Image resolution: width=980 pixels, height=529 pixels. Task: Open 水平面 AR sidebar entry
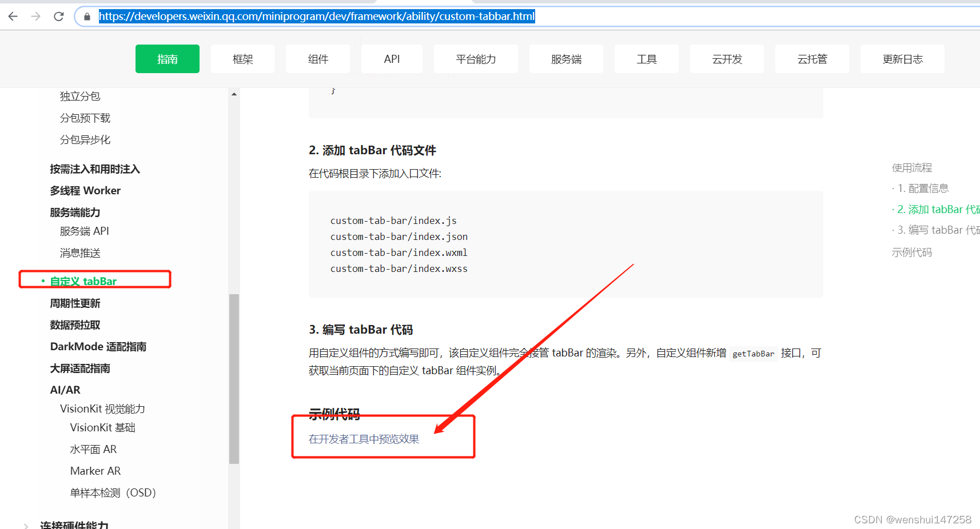tap(93, 449)
